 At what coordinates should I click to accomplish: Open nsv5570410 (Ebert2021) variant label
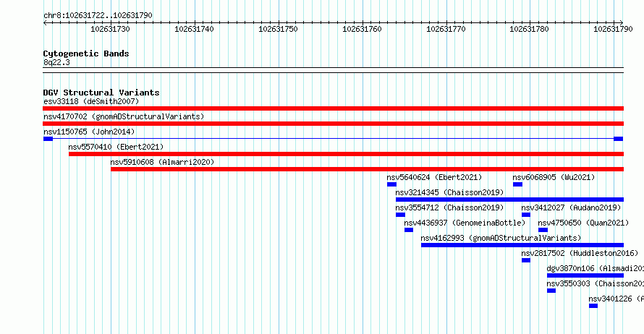pos(116,147)
